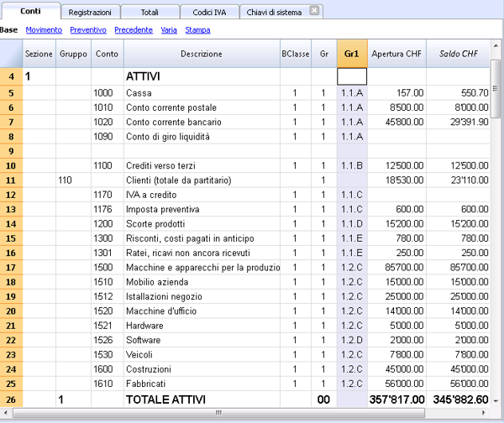Select the Costruzioni description cell
Screen dimensions: 504x423
pyautogui.click(x=202, y=369)
